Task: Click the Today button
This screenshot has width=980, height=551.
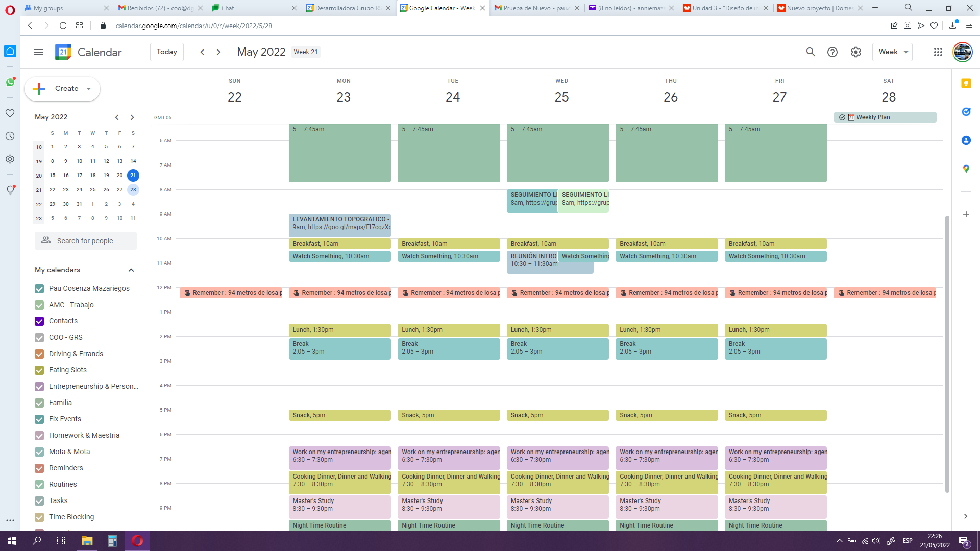Action: coord(167,52)
